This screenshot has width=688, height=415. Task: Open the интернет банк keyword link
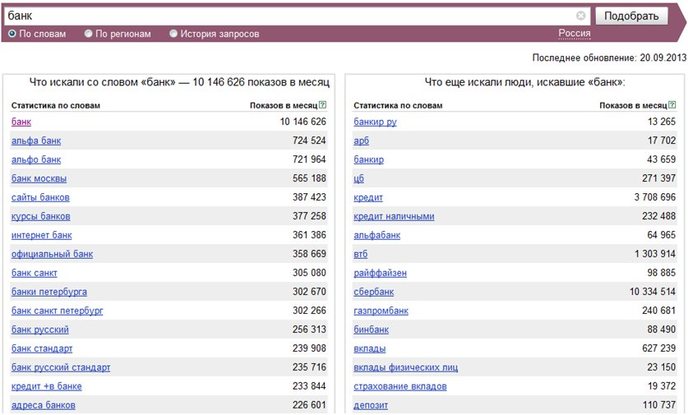pyautogui.click(x=41, y=235)
